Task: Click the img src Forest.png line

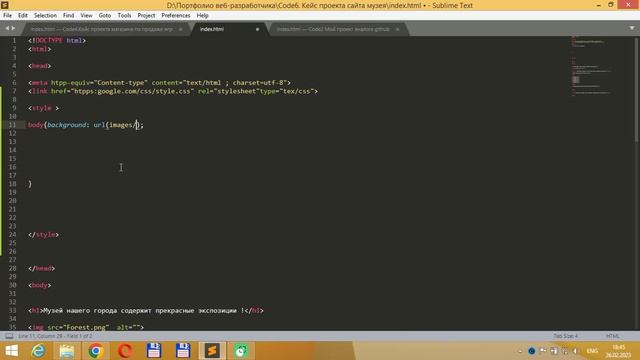Action: point(86,327)
